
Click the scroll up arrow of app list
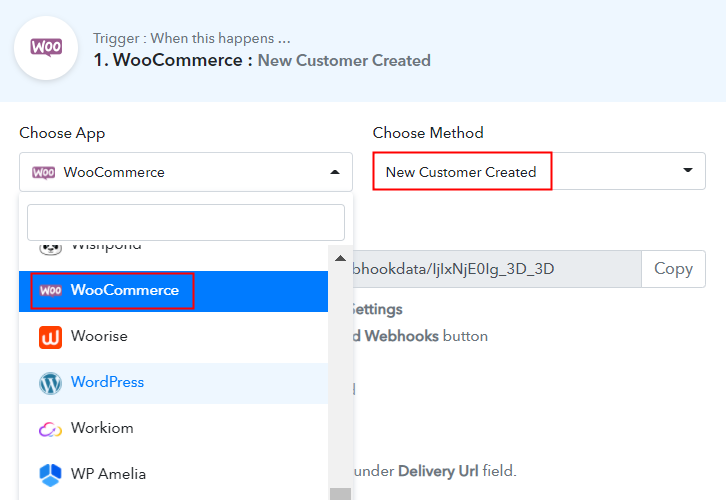pos(340,258)
